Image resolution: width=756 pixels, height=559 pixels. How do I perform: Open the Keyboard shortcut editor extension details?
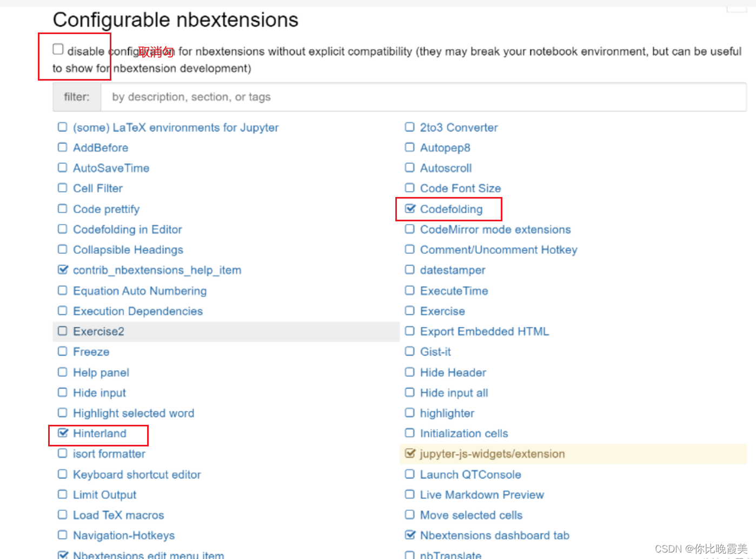[136, 474]
